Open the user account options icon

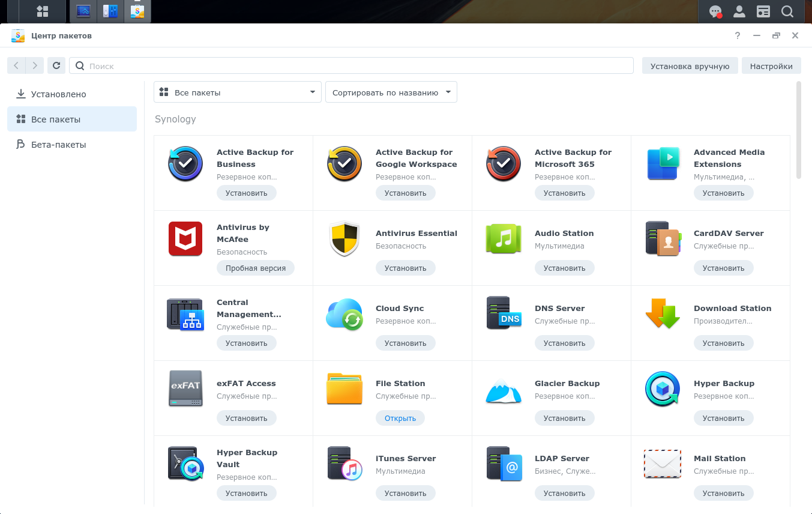[739, 11]
